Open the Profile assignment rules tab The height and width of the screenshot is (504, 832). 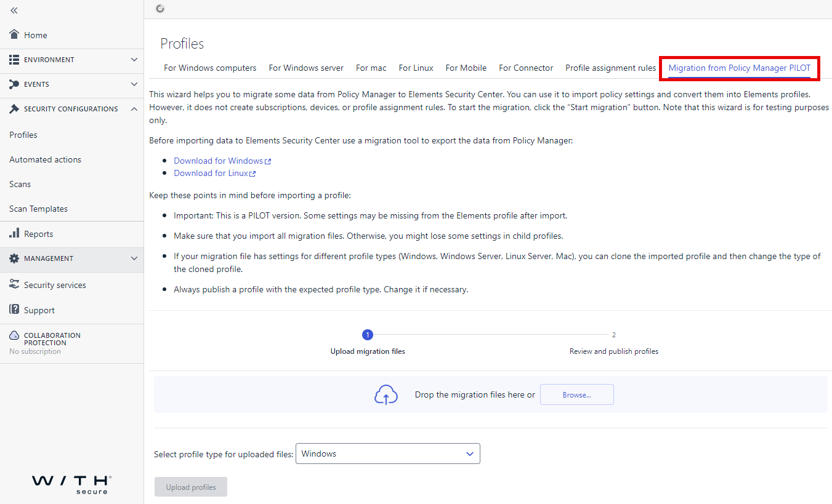point(611,68)
